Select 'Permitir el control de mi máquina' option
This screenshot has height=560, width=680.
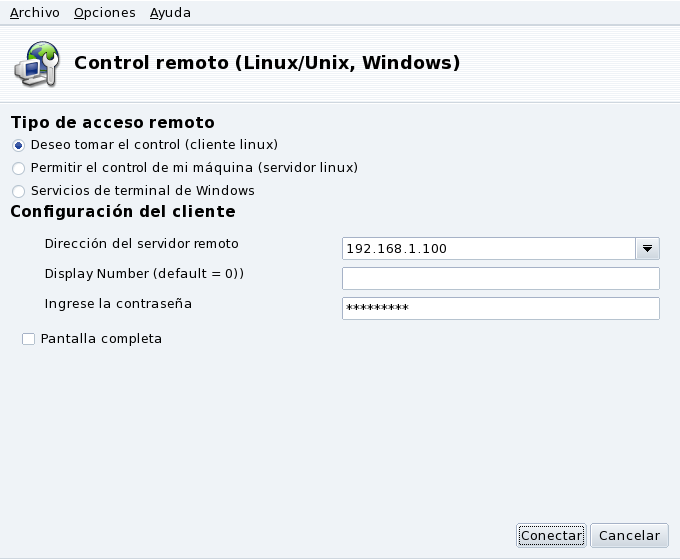(x=18, y=168)
